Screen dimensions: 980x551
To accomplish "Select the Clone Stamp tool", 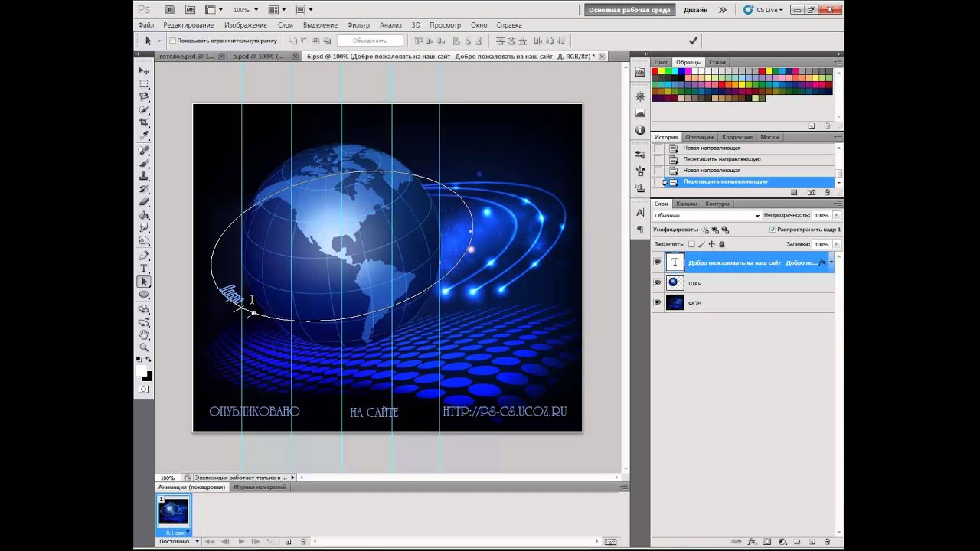I will point(144,177).
